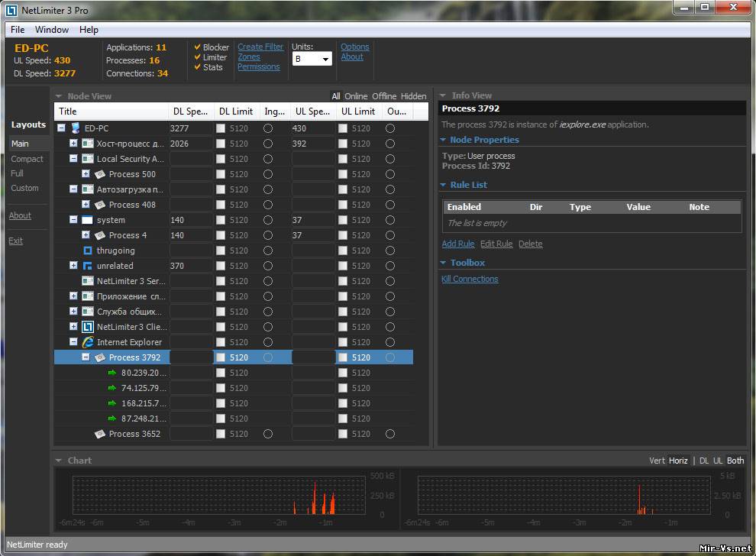The height and width of the screenshot is (556, 756).
Task: Open the File menu
Action: [x=18, y=30]
